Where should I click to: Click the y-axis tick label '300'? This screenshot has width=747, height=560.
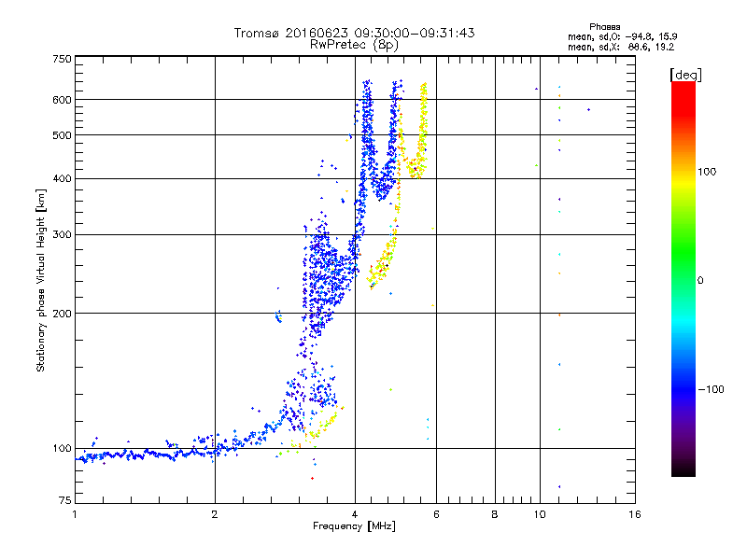click(x=62, y=235)
